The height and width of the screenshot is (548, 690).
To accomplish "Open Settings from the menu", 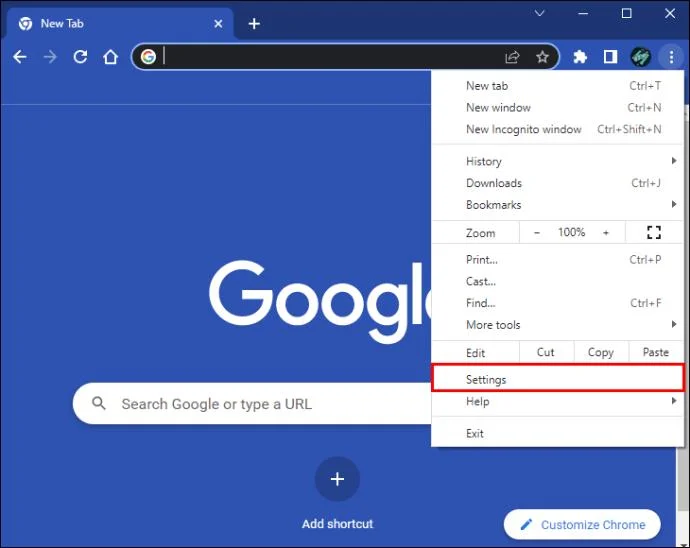I will tap(558, 379).
